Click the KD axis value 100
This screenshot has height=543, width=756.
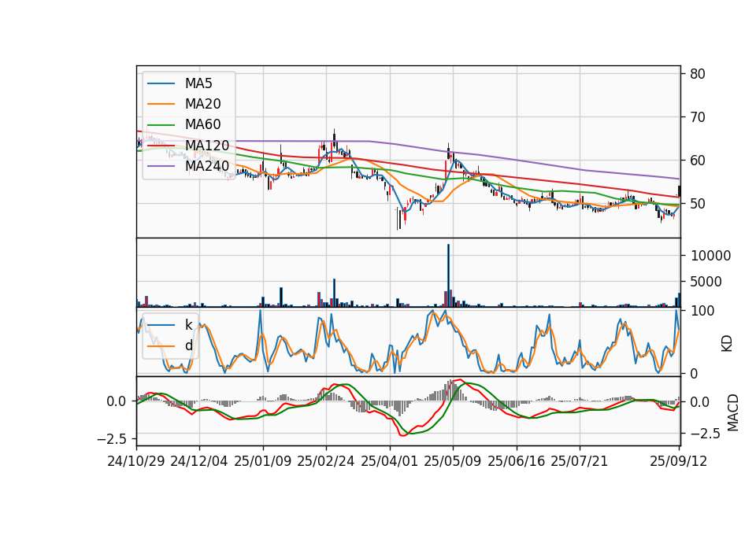click(702, 311)
